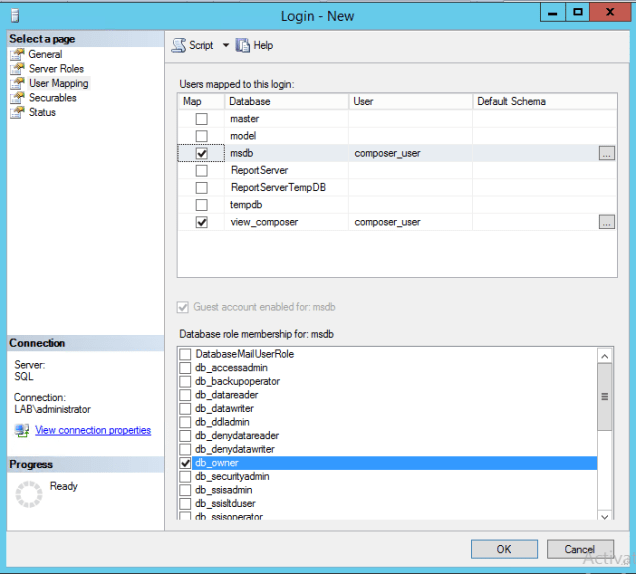Click the Server Roles page icon
636x574 pixels.
pos(17,69)
